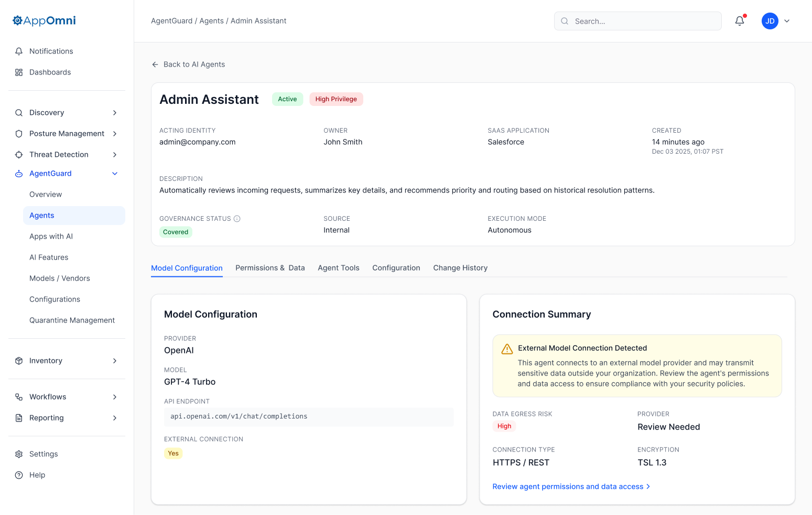Screen dimensions: 812x515
Task: Click the AgentGuard sidebar icon
Action: tap(19, 173)
